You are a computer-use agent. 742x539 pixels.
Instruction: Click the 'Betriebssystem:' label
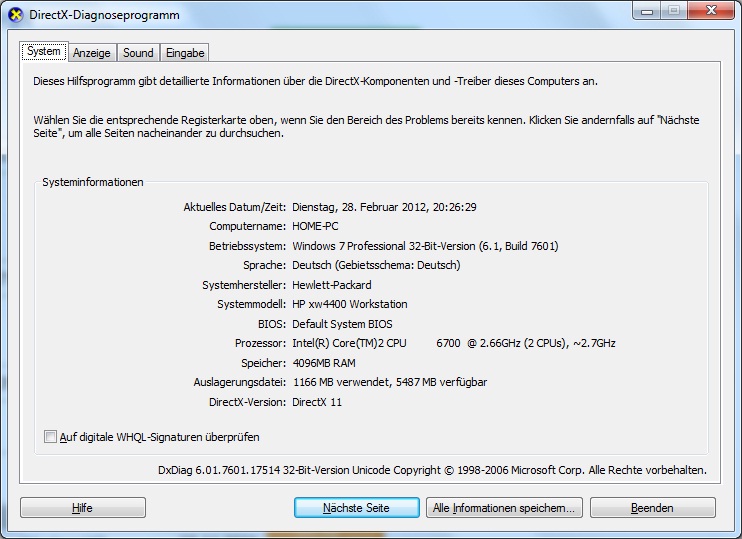247,246
